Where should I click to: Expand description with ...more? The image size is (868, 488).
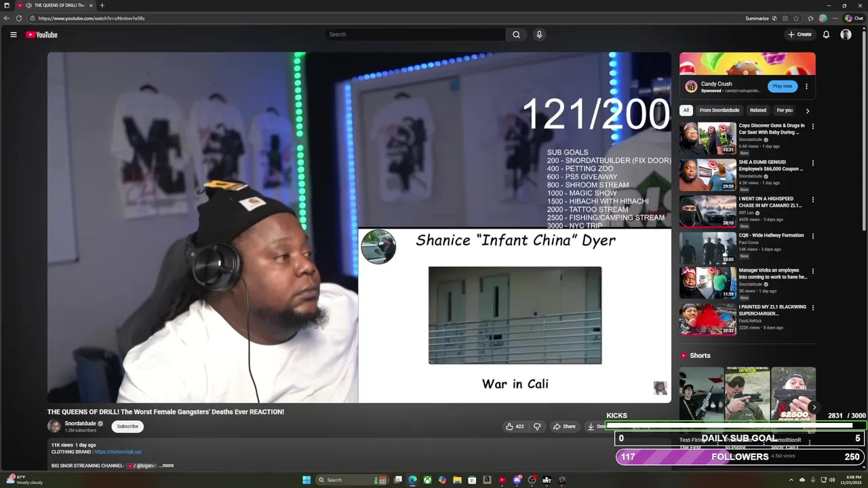[166, 466]
